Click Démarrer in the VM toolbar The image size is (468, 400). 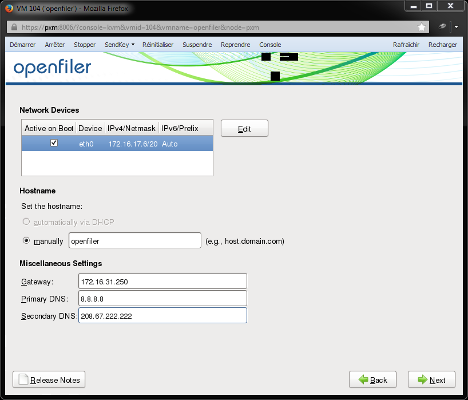tap(23, 45)
